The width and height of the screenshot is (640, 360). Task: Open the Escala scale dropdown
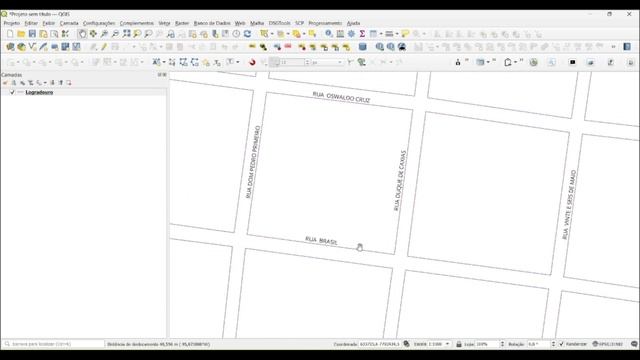point(447,344)
